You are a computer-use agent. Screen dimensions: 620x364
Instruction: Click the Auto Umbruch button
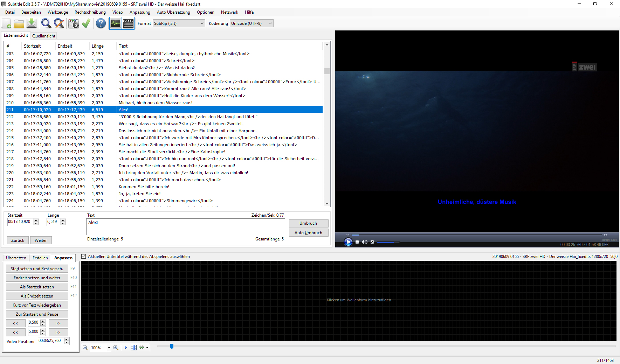pos(308,233)
